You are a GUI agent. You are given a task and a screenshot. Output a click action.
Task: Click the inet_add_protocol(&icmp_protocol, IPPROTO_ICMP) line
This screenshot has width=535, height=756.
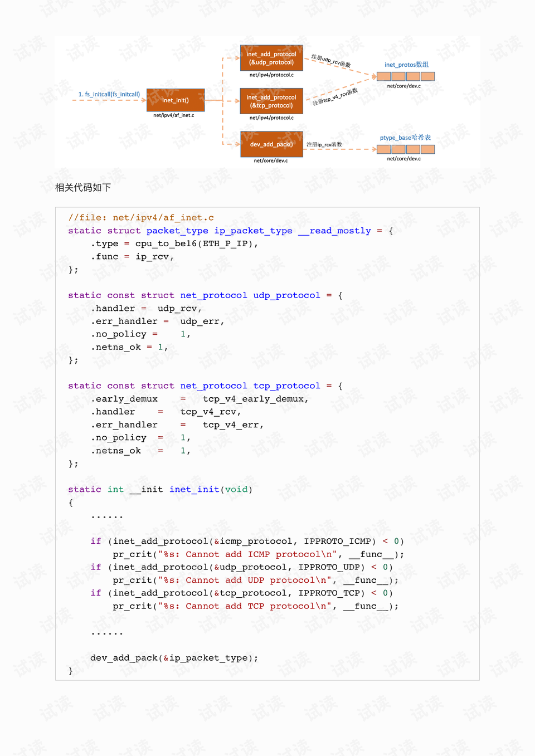(247, 542)
